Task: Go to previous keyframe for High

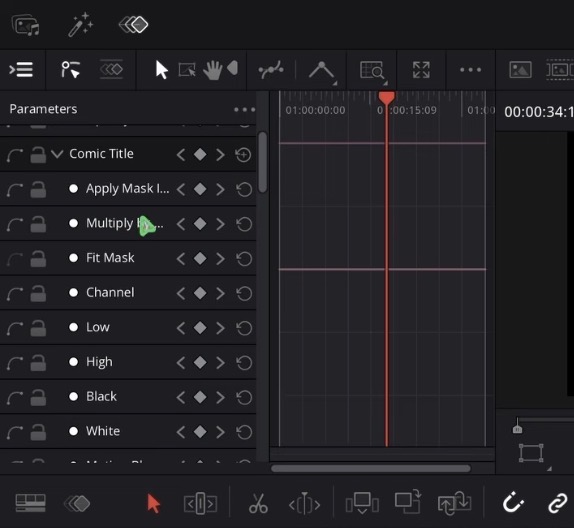Action: tap(181, 362)
